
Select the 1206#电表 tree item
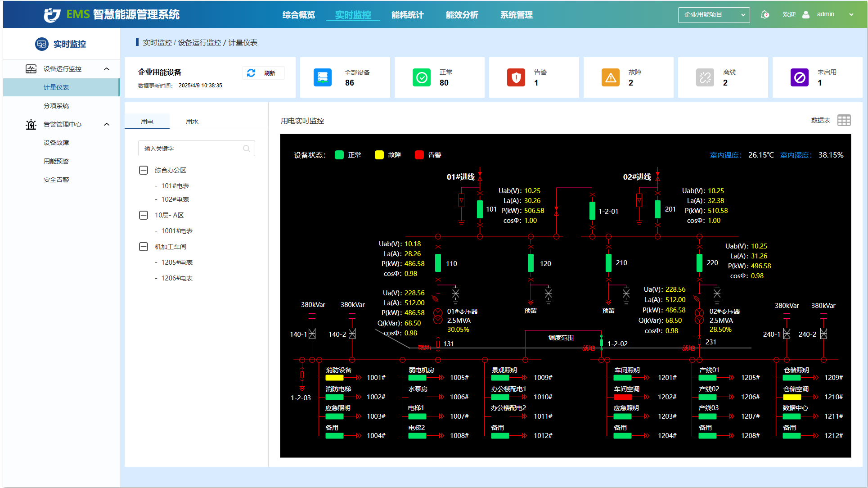pos(177,278)
